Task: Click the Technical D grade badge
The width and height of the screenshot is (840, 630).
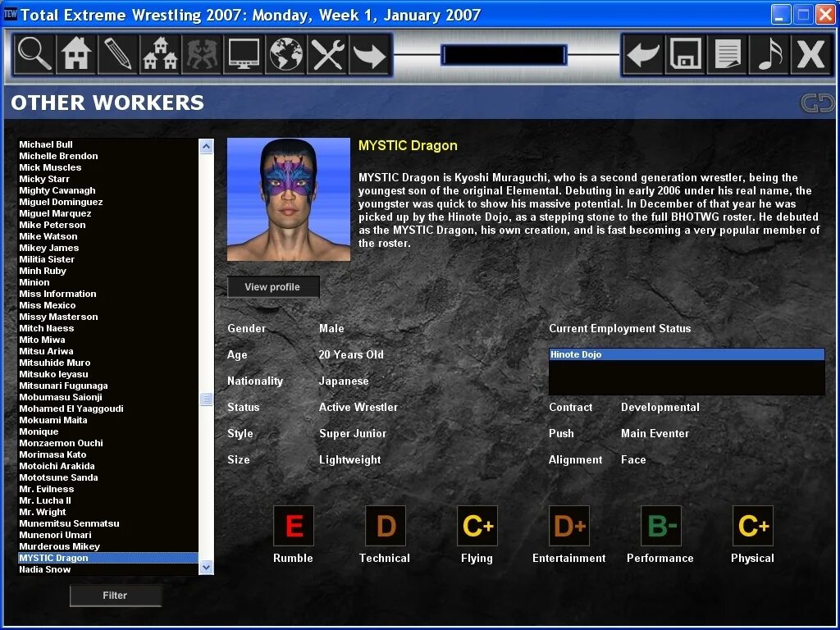Action: (x=386, y=526)
